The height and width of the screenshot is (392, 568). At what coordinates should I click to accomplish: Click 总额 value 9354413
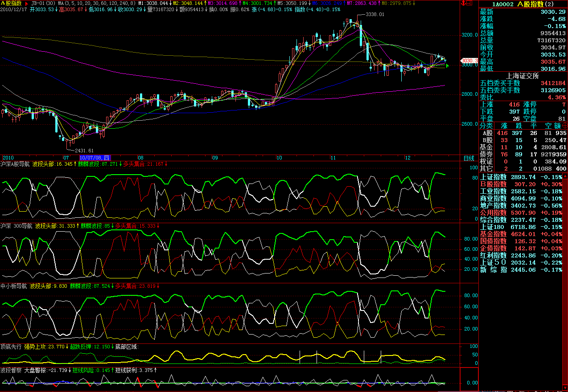[553, 33]
